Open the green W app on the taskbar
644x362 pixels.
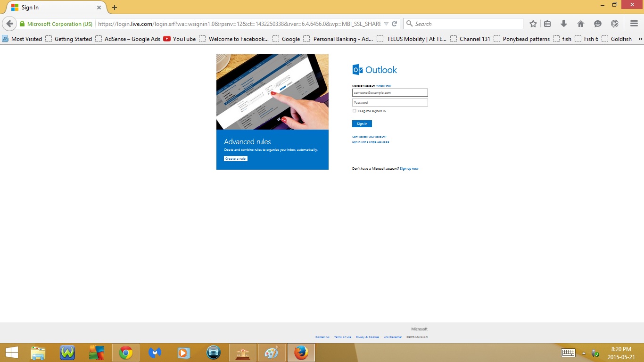67,353
